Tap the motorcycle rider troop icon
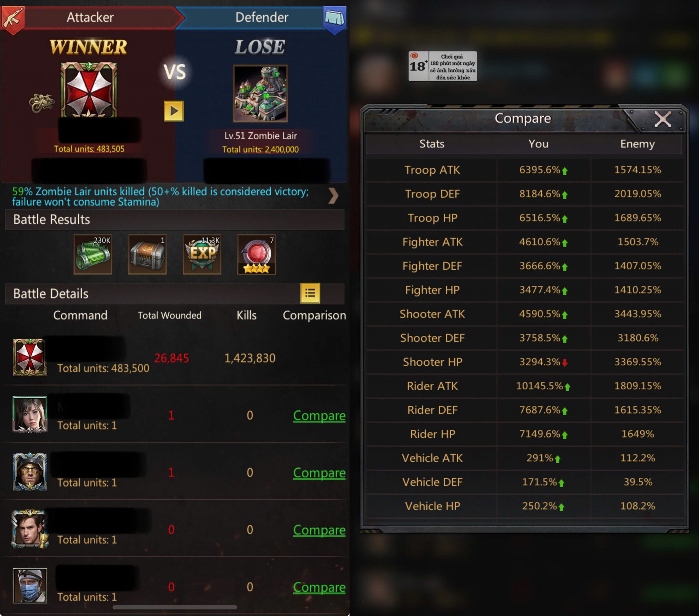Screen dimensions: 699x616 click(42, 103)
